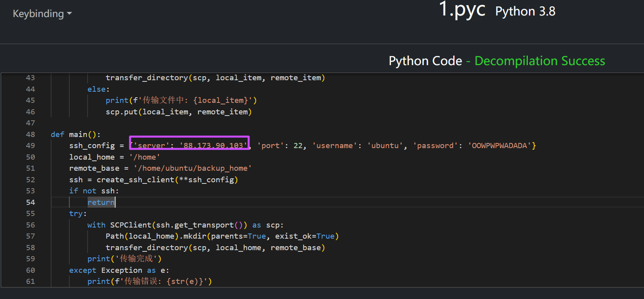Click the Python 3.8 version label
This screenshot has width=644, height=299.
tap(525, 12)
